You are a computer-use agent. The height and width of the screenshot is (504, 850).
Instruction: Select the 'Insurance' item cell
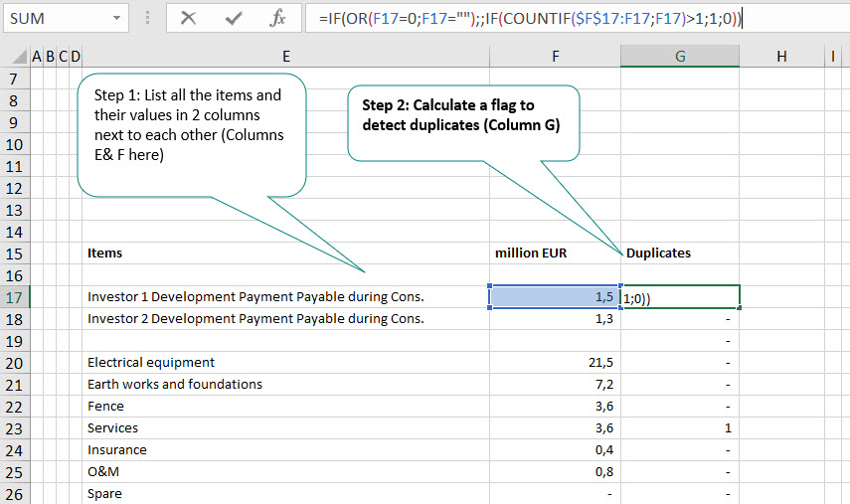[x=285, y=449]
